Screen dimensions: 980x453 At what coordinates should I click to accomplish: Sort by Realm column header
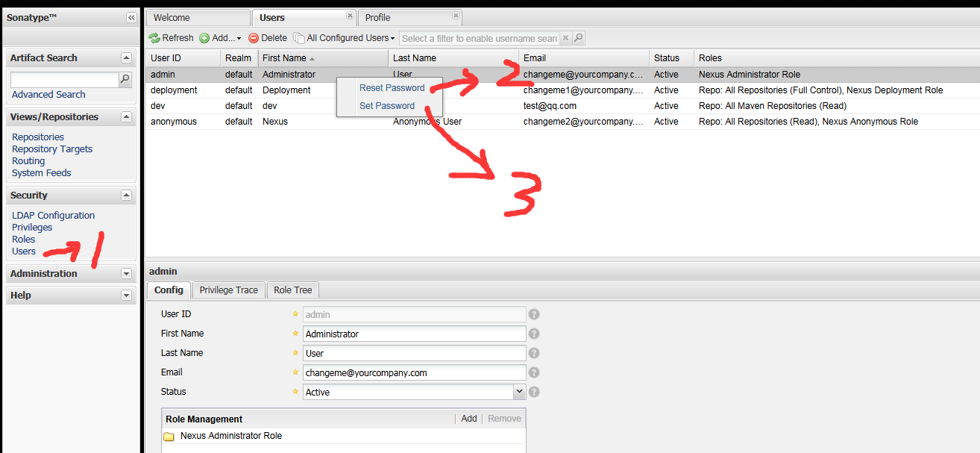tap(239, 58)
